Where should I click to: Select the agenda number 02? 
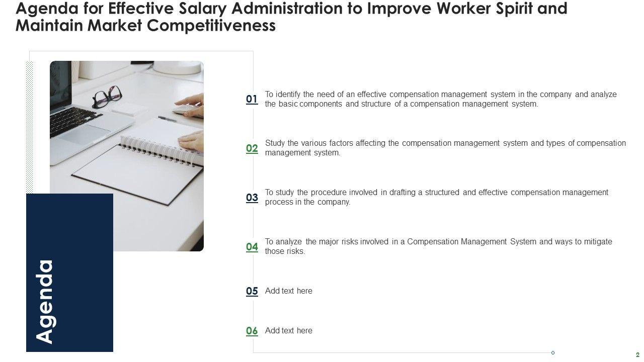(x=252, y=148)
